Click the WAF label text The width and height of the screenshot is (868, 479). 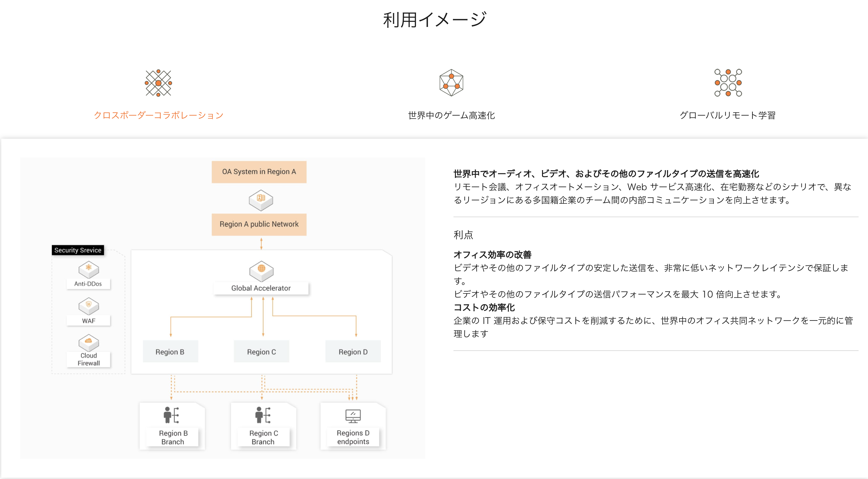tap(89, 321)
